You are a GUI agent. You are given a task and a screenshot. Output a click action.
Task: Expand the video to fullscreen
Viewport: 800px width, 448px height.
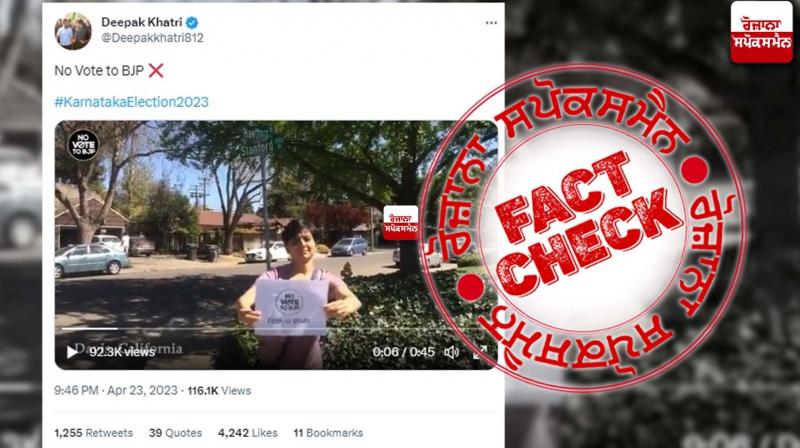pos(479,352)
